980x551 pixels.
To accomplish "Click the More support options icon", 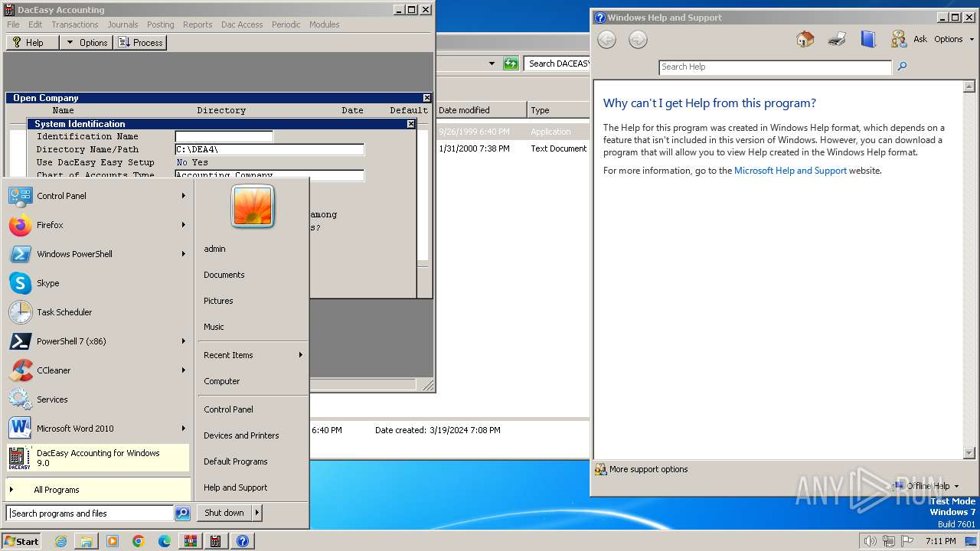I will coord(601,469).
